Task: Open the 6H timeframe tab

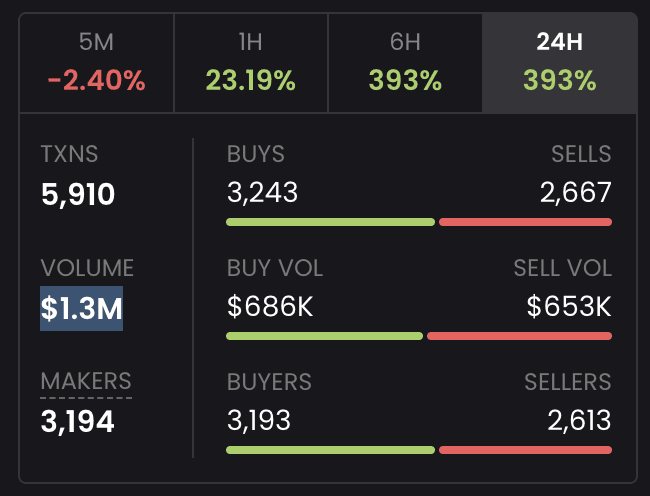Action: (x=405, y=63)
